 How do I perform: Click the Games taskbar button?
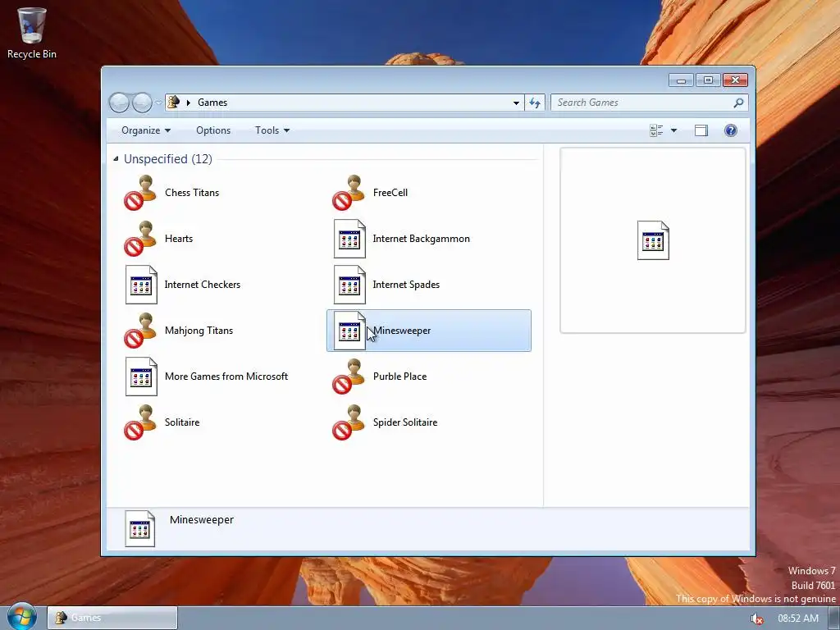(x=112, y=618)
